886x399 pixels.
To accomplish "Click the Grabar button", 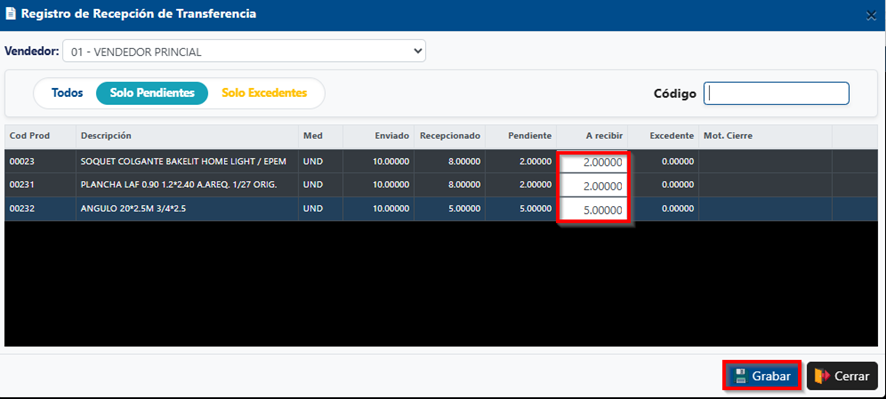I will (762, 376).
